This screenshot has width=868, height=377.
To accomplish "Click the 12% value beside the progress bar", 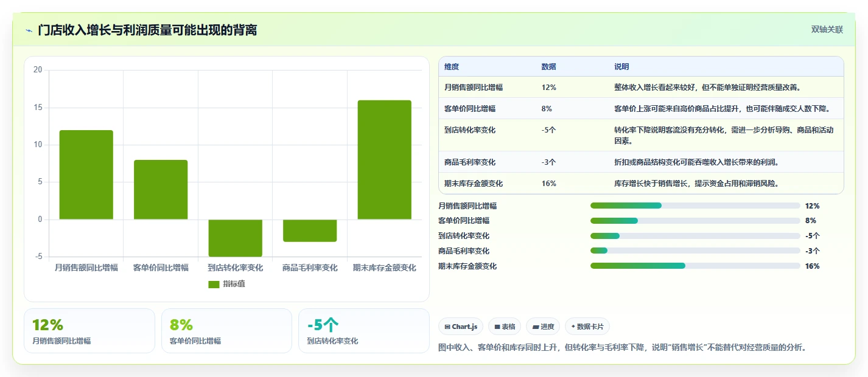I will coord(812,206).
